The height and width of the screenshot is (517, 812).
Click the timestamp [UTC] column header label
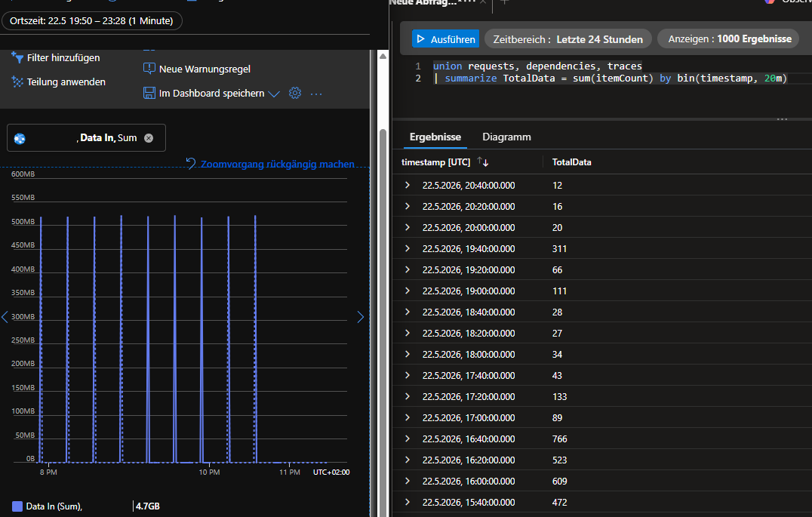tap(435, 162)
